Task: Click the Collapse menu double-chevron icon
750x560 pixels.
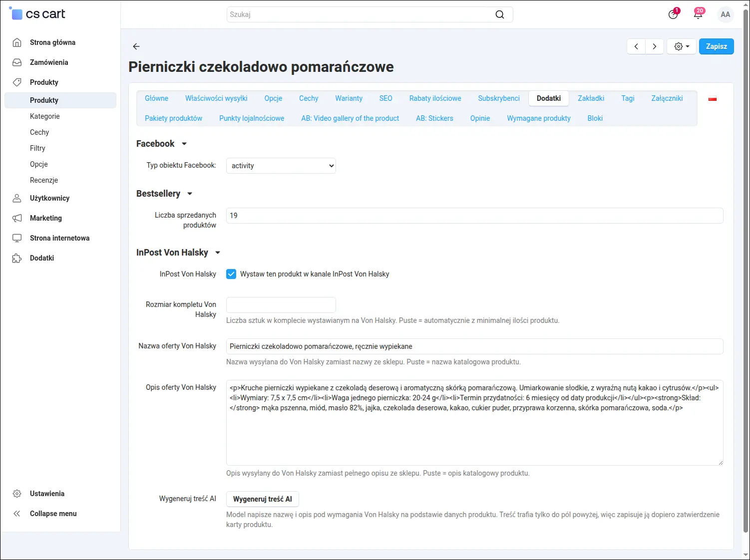Action: tap(17, 514)
